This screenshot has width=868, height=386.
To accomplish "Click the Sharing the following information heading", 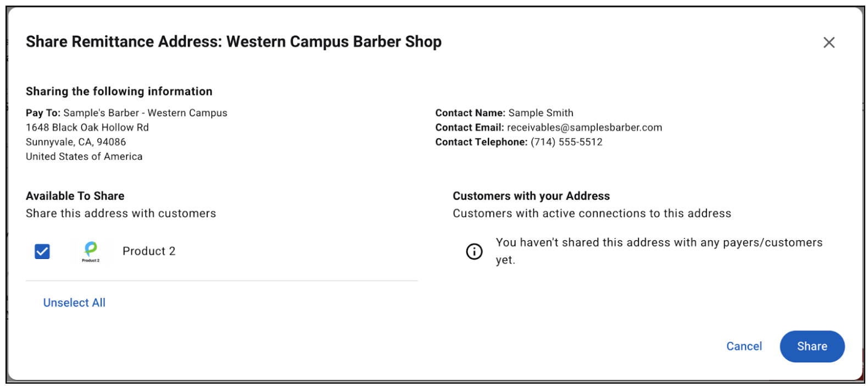I will click(119, 91).
